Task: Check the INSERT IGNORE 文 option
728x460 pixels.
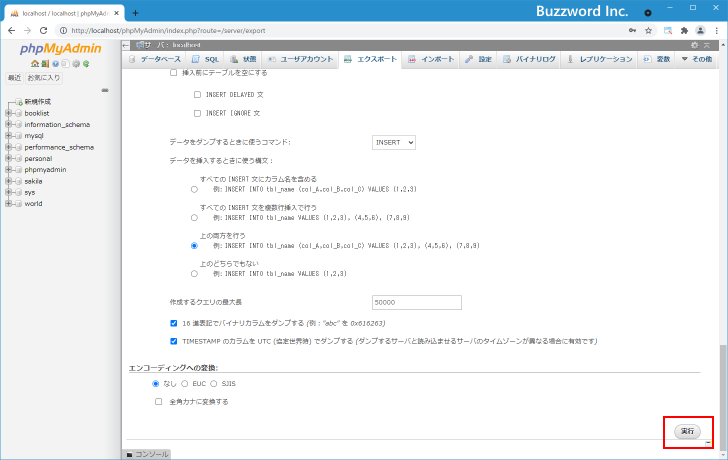Action: 197,113
